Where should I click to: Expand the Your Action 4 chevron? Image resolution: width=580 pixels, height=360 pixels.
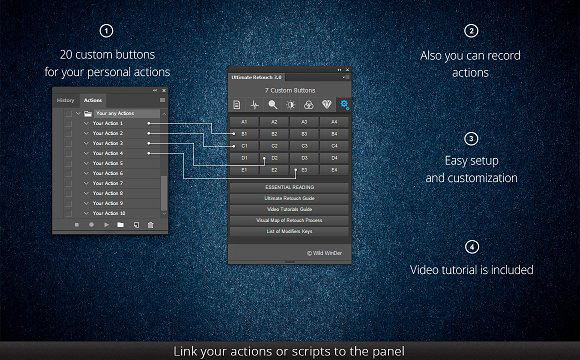[86, 153]
